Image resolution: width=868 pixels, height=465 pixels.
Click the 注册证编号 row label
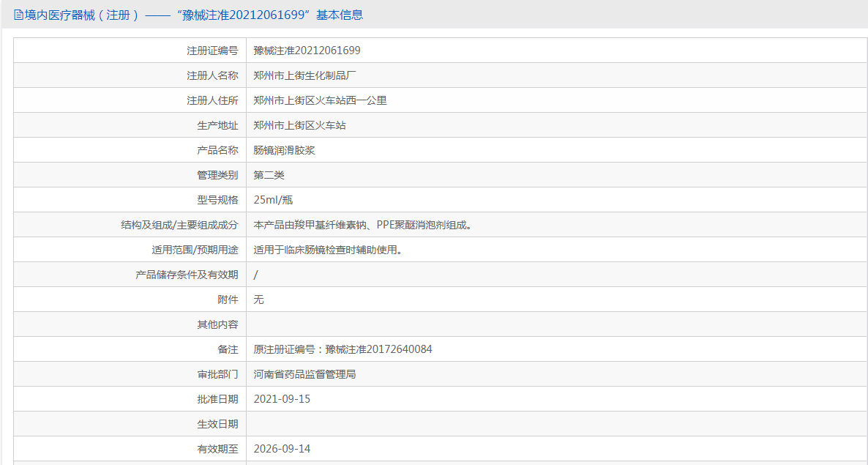coord(212,51)
